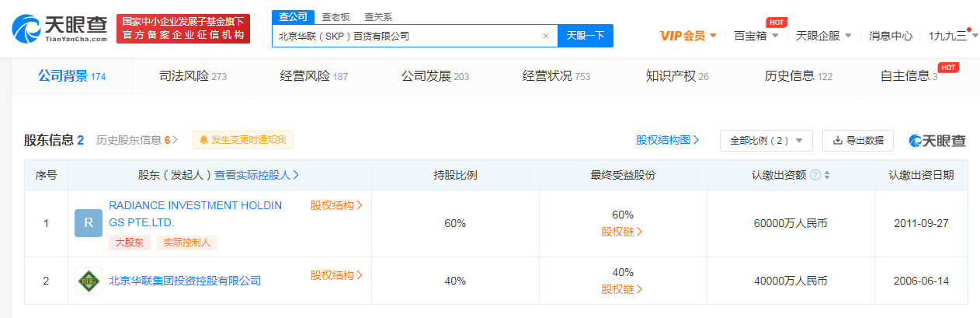
Task: Open the 全部比例(2) dropdown filter
Action: pos(766,141)
